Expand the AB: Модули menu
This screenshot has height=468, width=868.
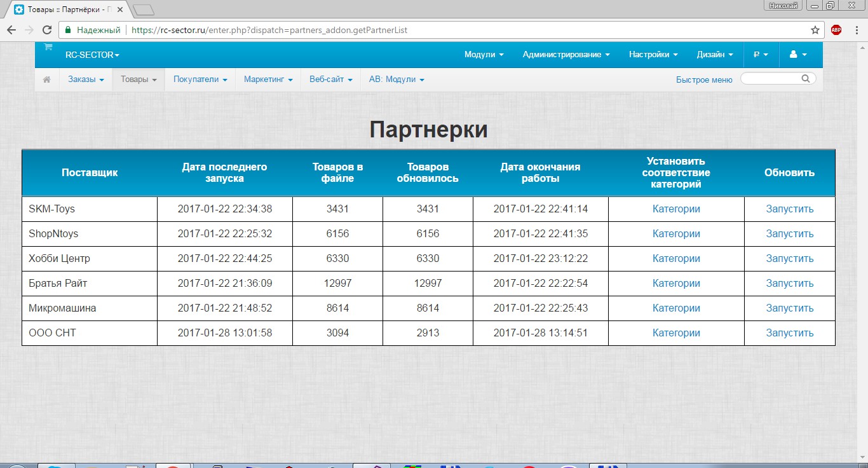[397, 79]
